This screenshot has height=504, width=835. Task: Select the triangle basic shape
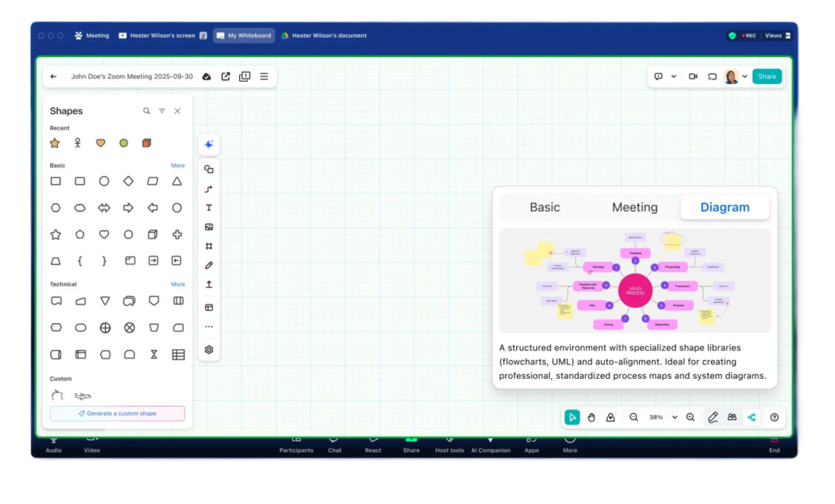176,181
